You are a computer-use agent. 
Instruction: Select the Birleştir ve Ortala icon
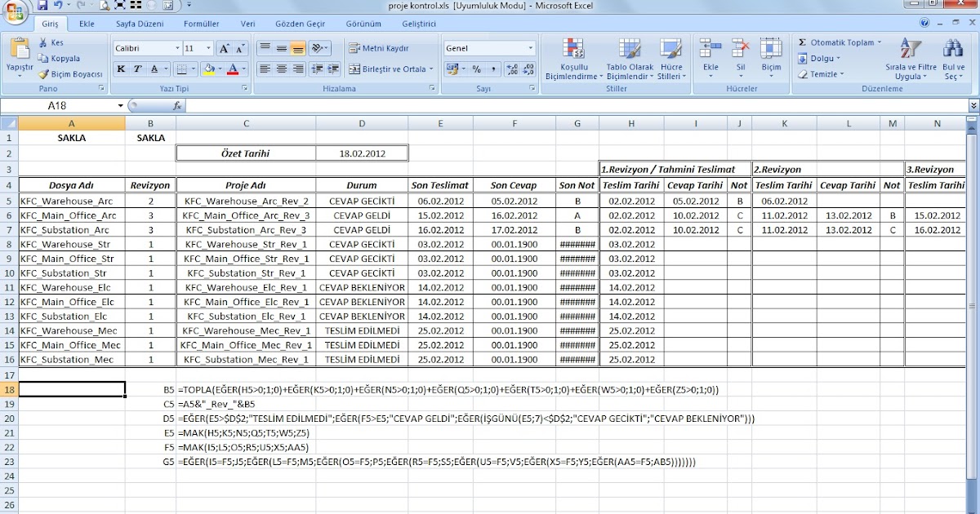[355, 69]
